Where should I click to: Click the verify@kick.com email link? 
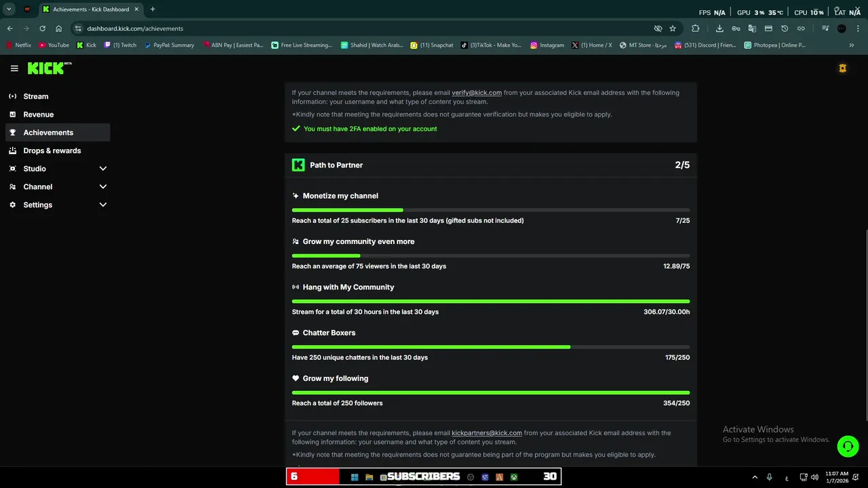point(477,93)
